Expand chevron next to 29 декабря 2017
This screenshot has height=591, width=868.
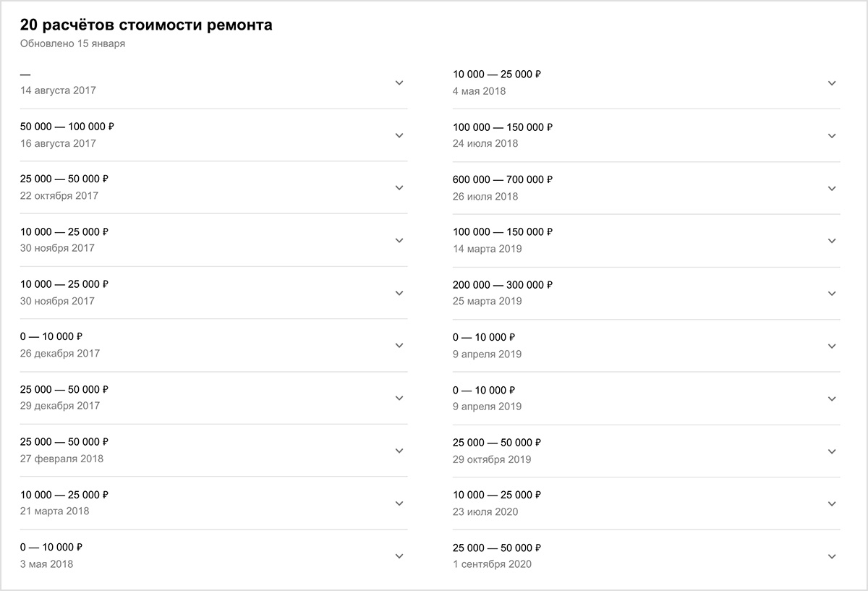coord(399,398)
